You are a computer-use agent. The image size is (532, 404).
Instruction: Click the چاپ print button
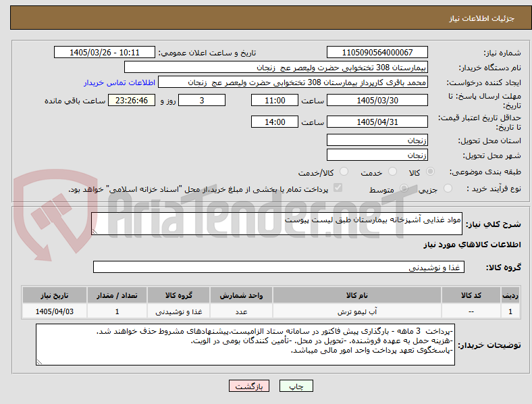[x=296, y=386]
